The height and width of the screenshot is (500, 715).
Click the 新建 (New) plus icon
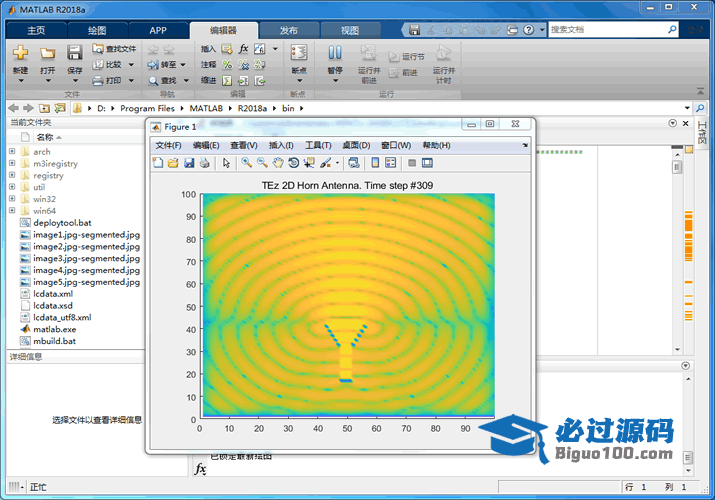(21, 53)
